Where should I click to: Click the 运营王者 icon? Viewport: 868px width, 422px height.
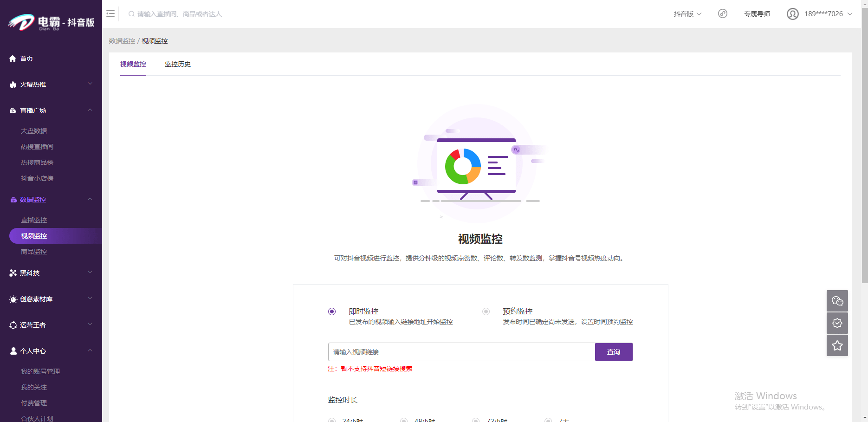(13, 325)
